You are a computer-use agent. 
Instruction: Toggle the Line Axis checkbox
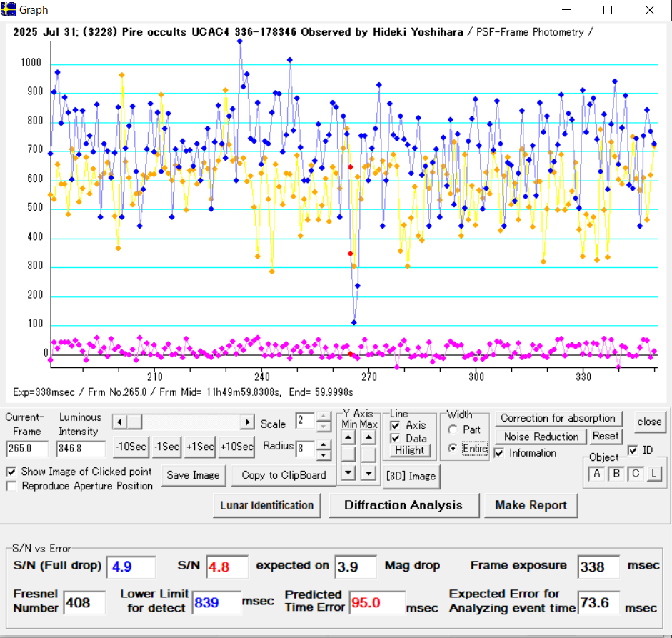click(396, 425)
